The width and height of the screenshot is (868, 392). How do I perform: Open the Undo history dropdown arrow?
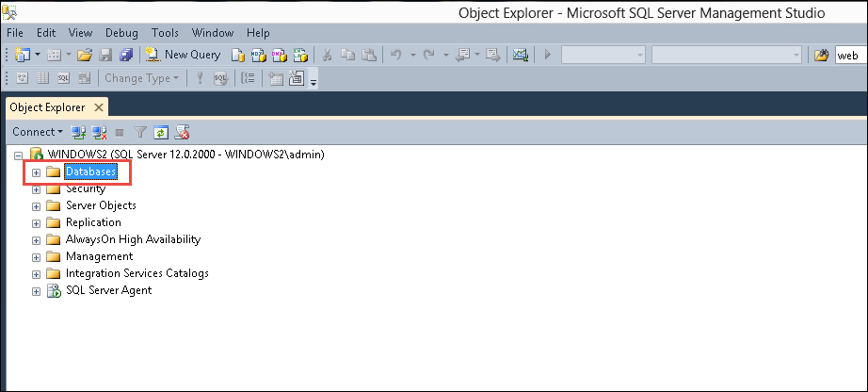413,55
